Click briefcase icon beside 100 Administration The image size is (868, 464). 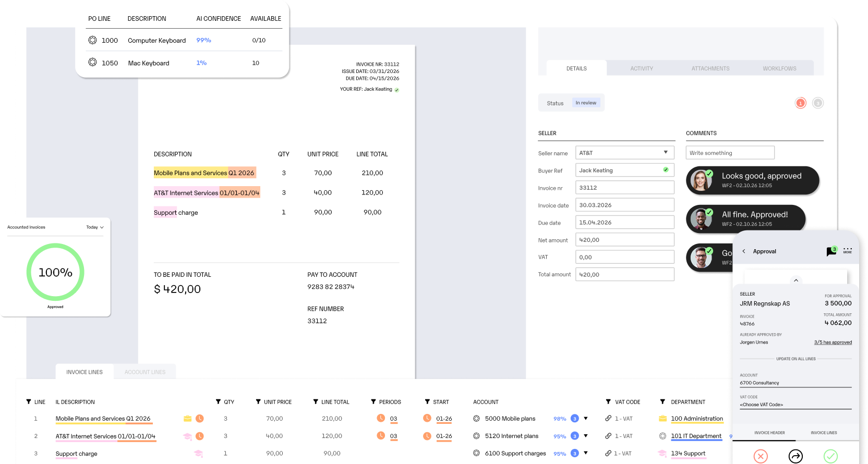click(x=663, y=419)
